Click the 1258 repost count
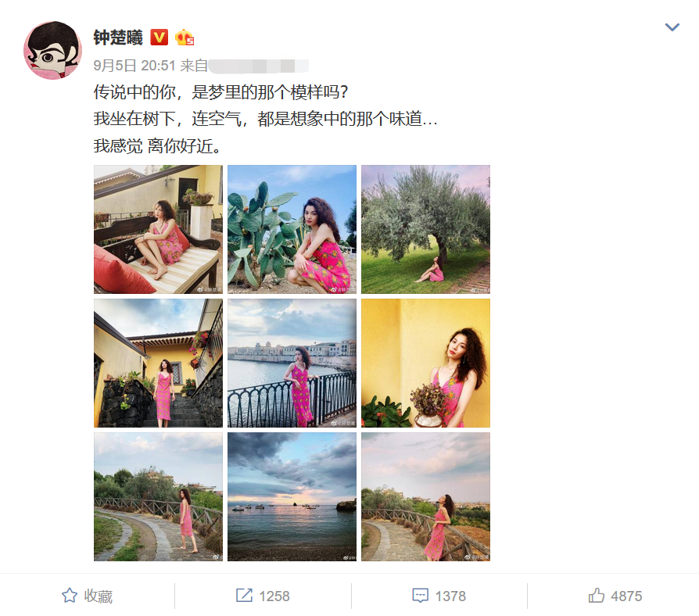Image resolution: width=699 pixels, height=616 pixels. tap(274, 596)
